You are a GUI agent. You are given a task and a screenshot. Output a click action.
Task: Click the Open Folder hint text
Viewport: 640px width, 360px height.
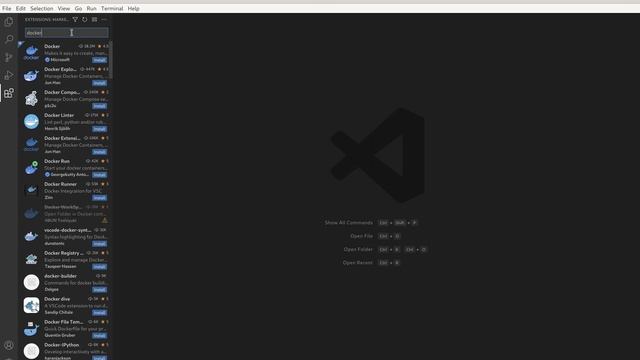pos(358,249)
